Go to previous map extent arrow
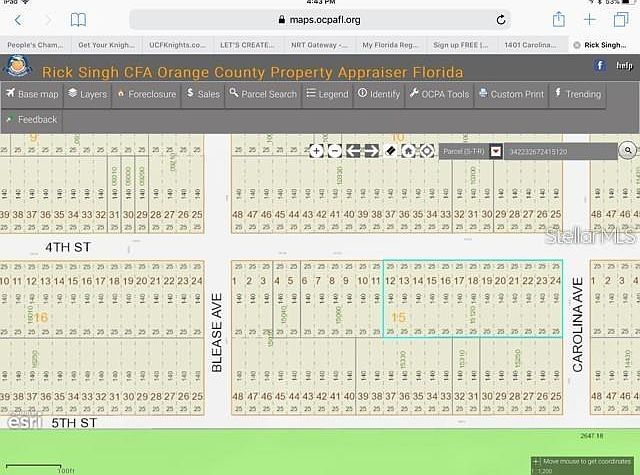Screen dimensions: 640x475 (353, 151)
